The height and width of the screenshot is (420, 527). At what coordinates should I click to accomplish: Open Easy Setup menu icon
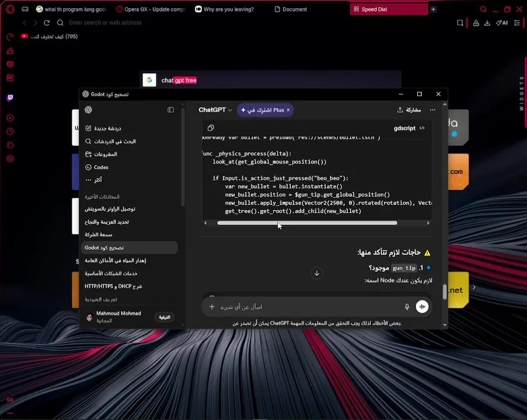point(517,23)
